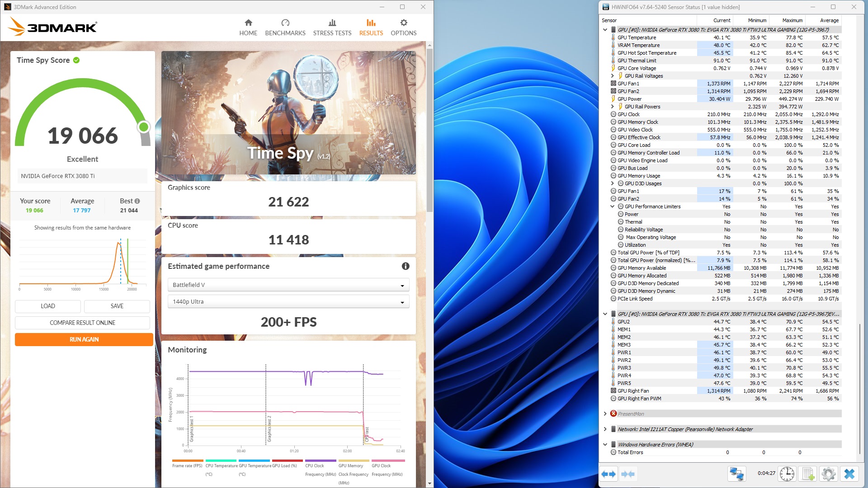
Task: Open the 1440p Ultra resolution dropdown
Action: pos(288,301)
